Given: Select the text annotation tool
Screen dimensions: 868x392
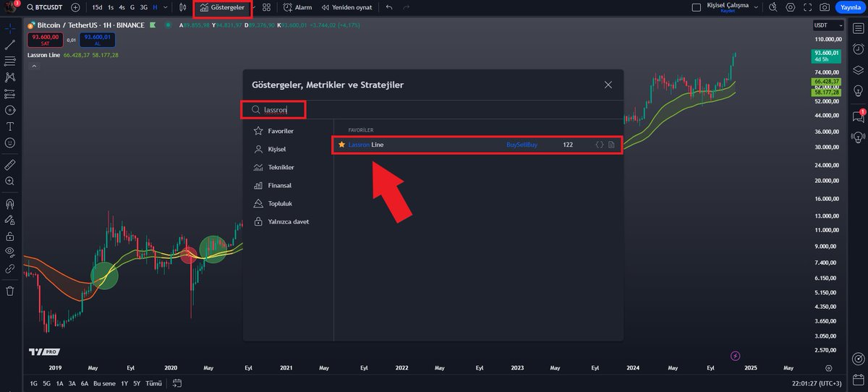Looking at the screenshot, I should point(10,127).
